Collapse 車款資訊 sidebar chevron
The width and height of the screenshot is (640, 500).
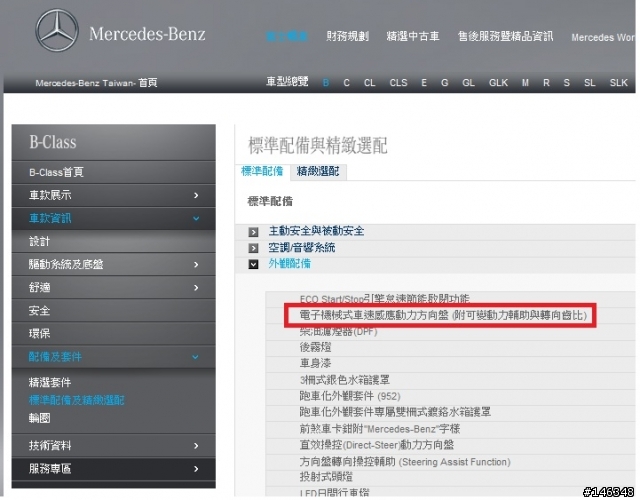[196, 219]
